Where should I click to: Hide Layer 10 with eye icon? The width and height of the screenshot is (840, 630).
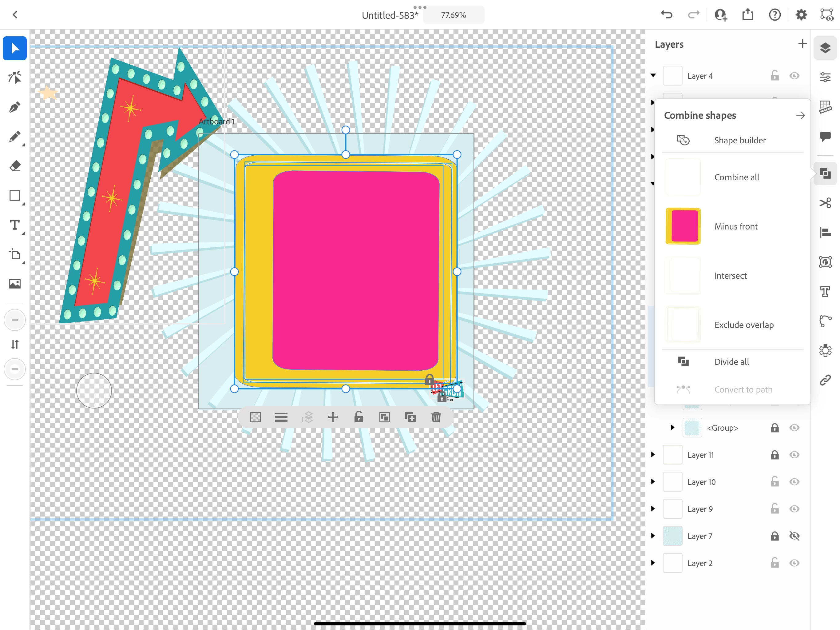(794, 482)
